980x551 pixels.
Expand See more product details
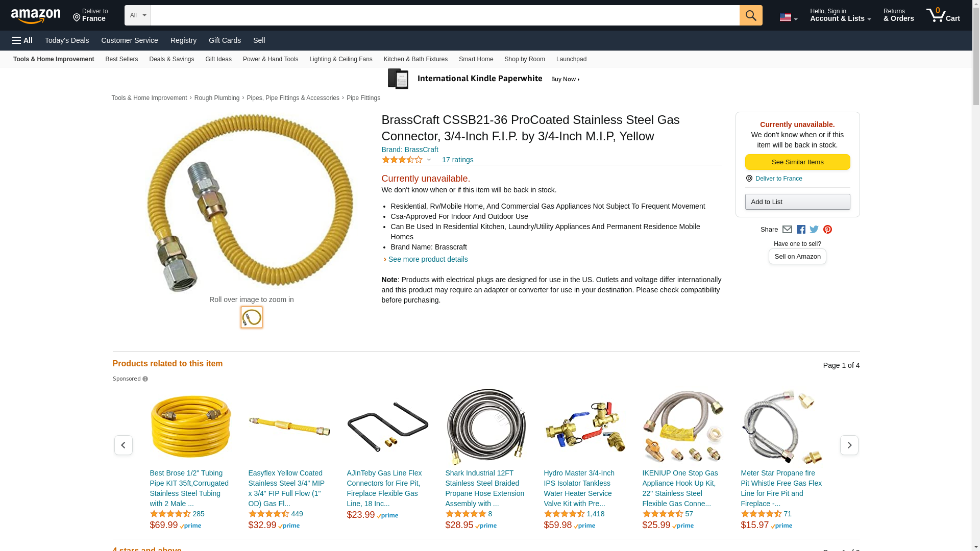pyautogui.click(x=428, y=259)
